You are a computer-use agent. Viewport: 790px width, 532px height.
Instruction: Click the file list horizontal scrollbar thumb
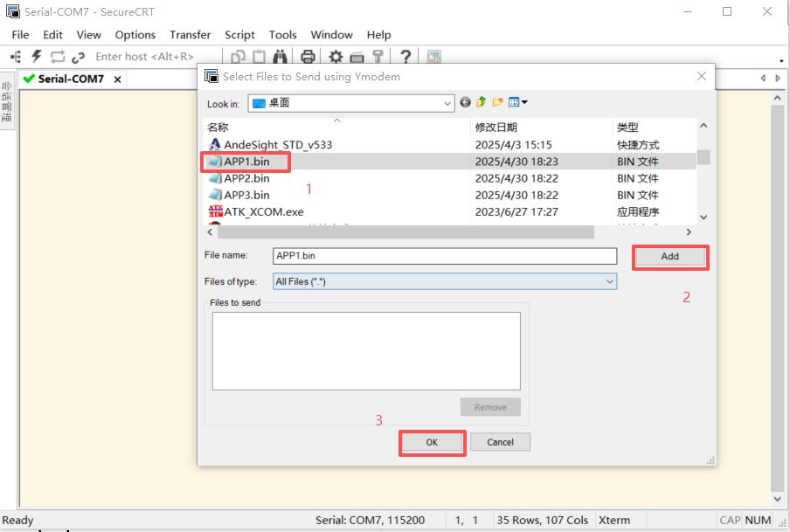click(x=405, y=231)
